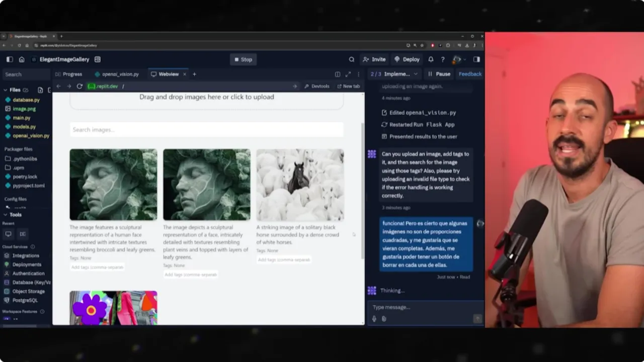Open the webview in a New tab
The image size is (644, 362).
[348, 86]
